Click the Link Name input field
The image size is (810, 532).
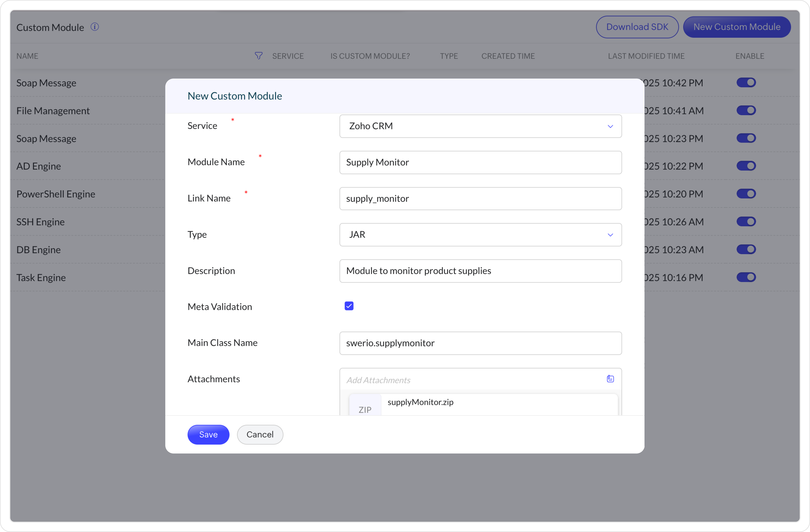click(480, 198)
